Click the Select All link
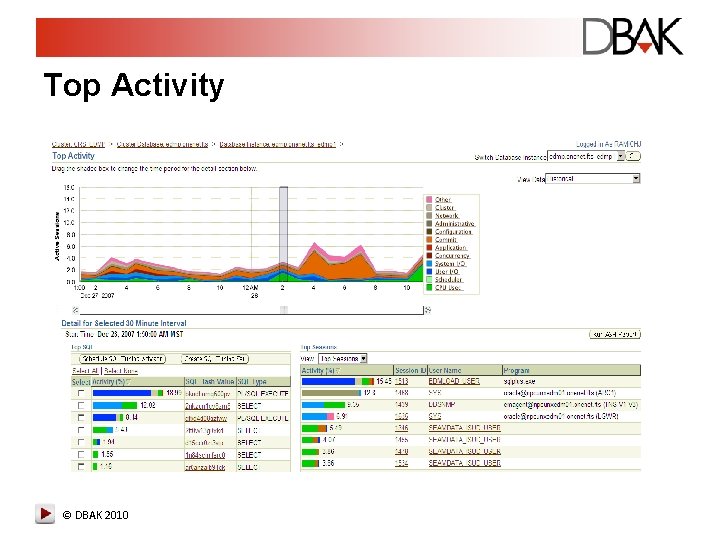720x540 pixels. pyautogui.click(x=85, y=371)
